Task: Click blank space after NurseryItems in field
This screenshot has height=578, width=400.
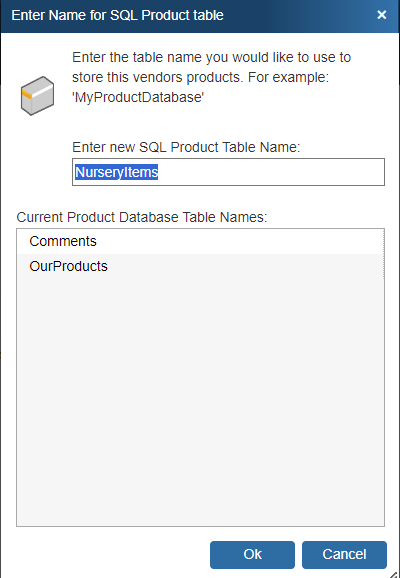Action: point(271,172)
